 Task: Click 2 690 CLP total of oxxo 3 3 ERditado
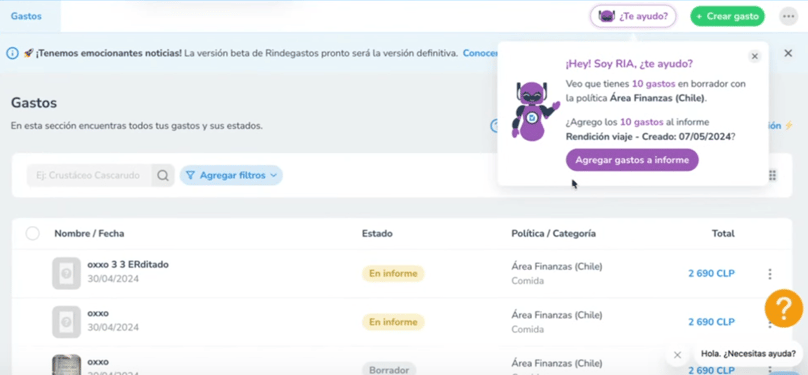coord(711,274)
